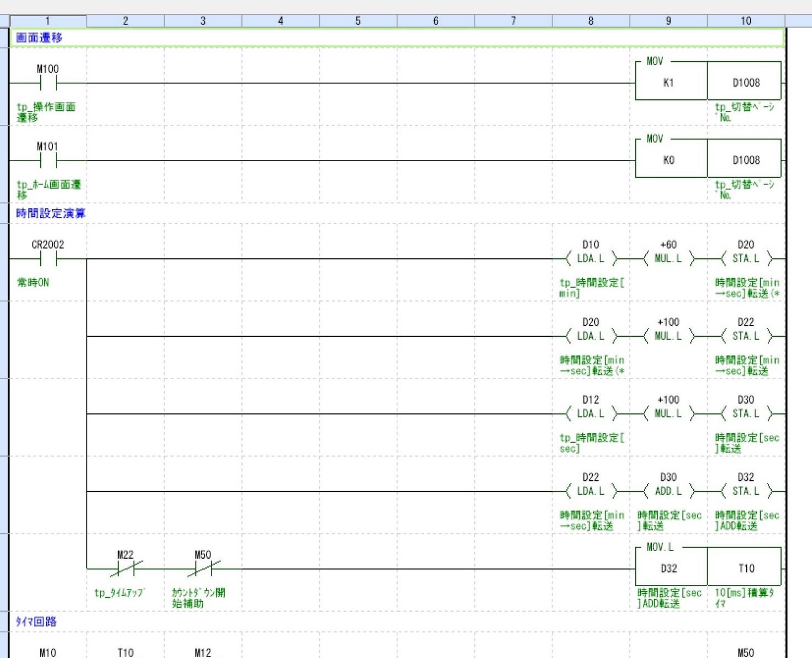Screen dimensions: 812x658
Task: Select the K1 operand in first MOV
Action: click(668, 83)
